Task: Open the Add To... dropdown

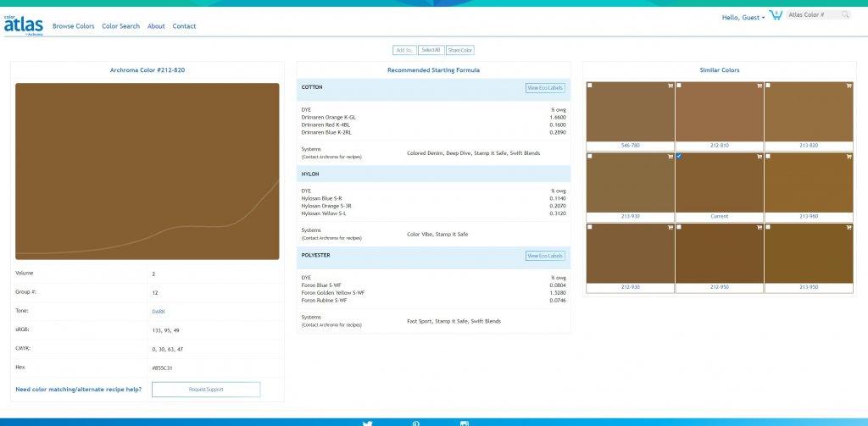Action: coord(404,51)
